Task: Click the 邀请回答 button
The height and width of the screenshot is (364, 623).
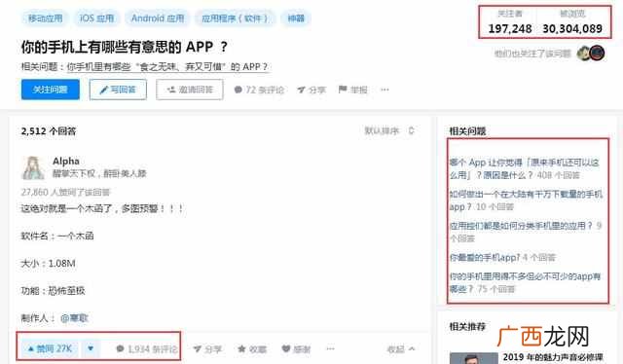Action: click(x=190, y=90)
